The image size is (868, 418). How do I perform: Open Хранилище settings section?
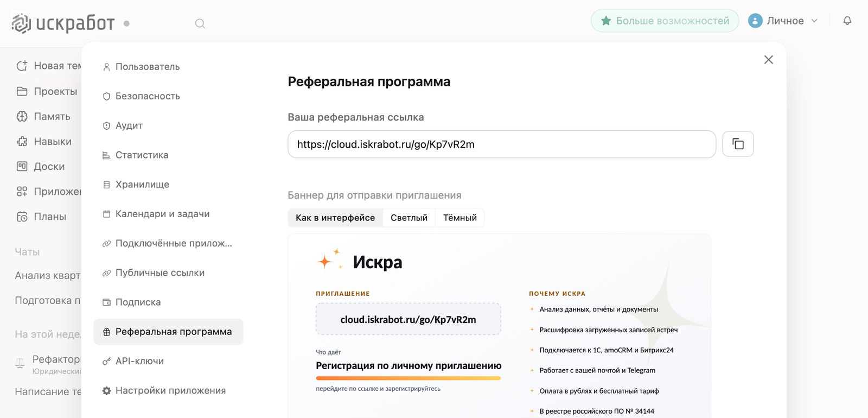(168, 185)
